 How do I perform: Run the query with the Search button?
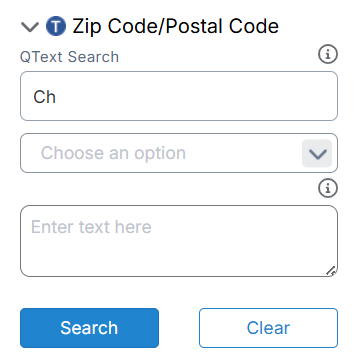pos(89,328)
